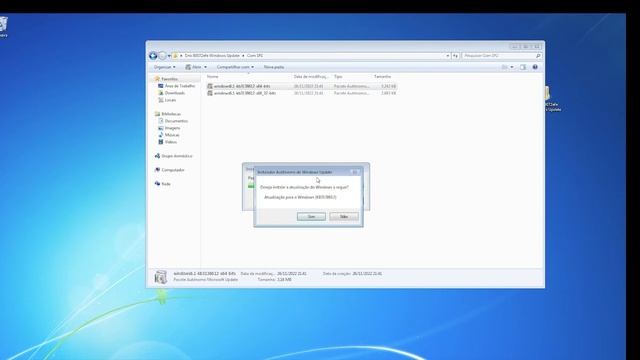Open the Músicas library
640x360 pixels.
point(169,135)
